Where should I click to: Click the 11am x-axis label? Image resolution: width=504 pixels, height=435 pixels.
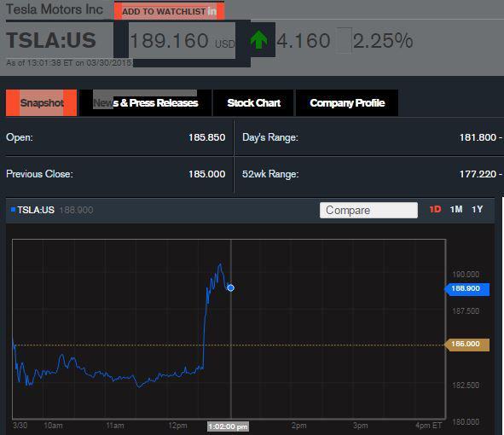click(x=115, y=426)
